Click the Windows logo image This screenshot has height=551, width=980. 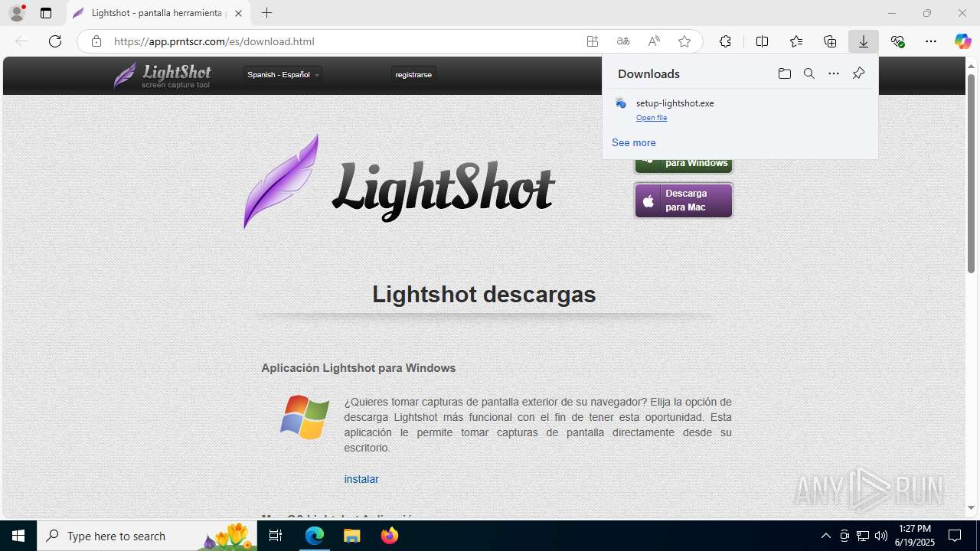point(305,417)
